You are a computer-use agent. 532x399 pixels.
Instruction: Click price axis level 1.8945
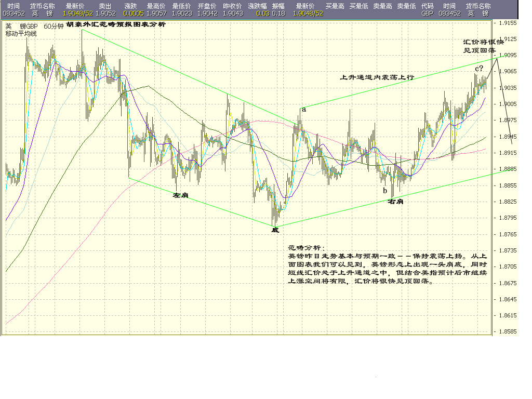(508, 137)
